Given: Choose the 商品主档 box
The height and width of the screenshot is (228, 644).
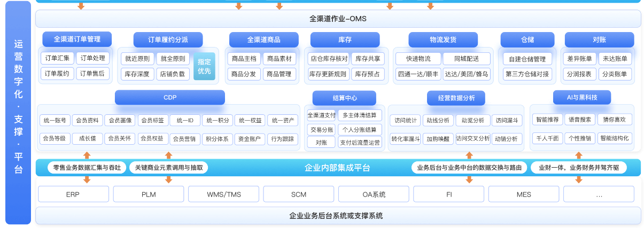Looking at the screenshot, I should [244, 59].
